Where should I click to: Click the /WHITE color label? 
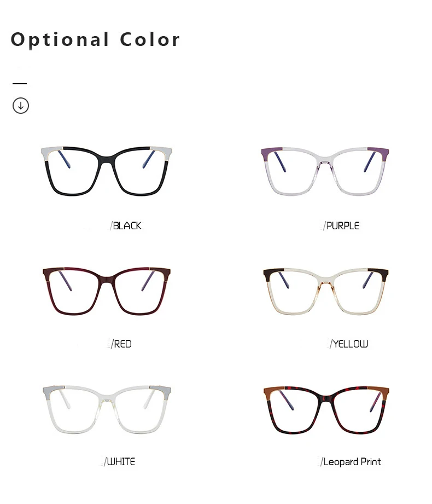(119, 462)
